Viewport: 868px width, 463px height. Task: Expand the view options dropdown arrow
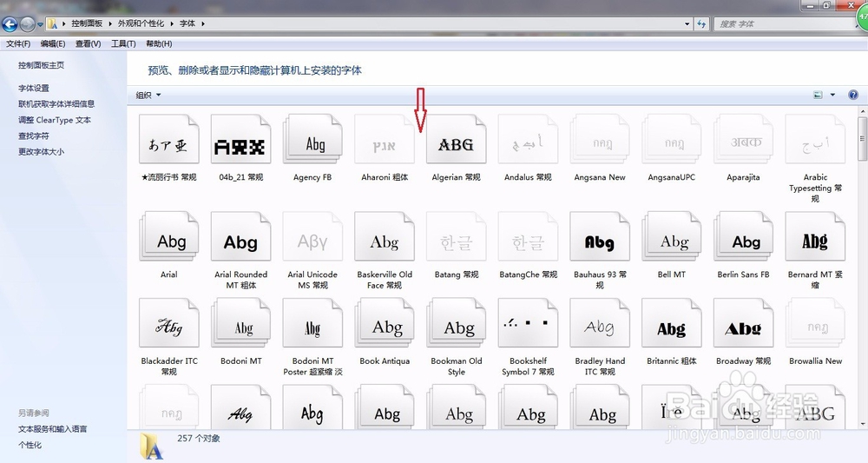[x=832, y=96]
